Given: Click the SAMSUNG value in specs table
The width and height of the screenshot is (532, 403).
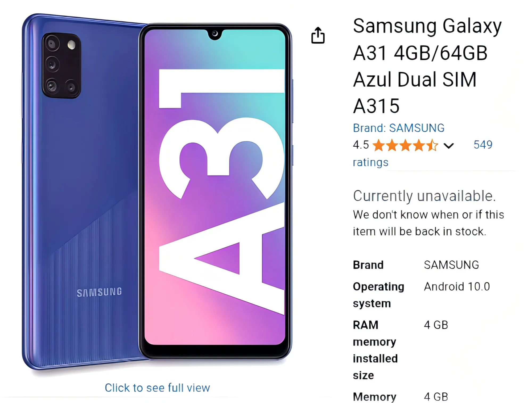Looking at the screenshot, I should point(451,265).
